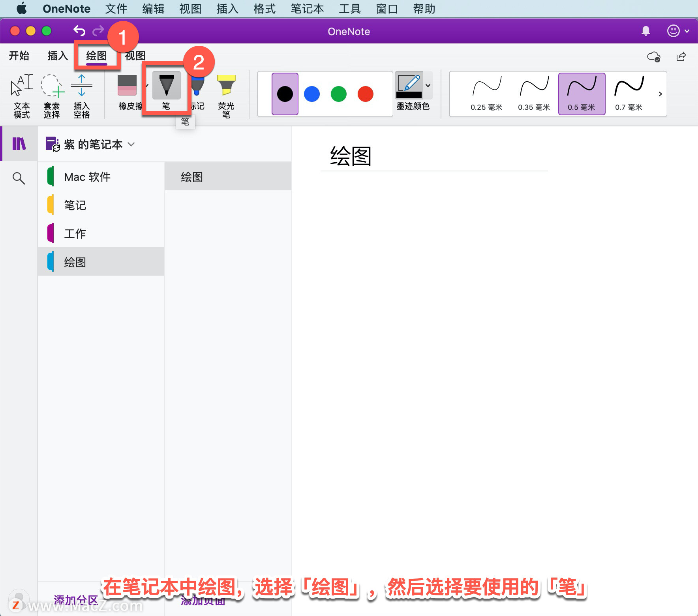The image size is (698, 616).
Task: Click the Share notebook icon
Action: (x=681, y=56)
